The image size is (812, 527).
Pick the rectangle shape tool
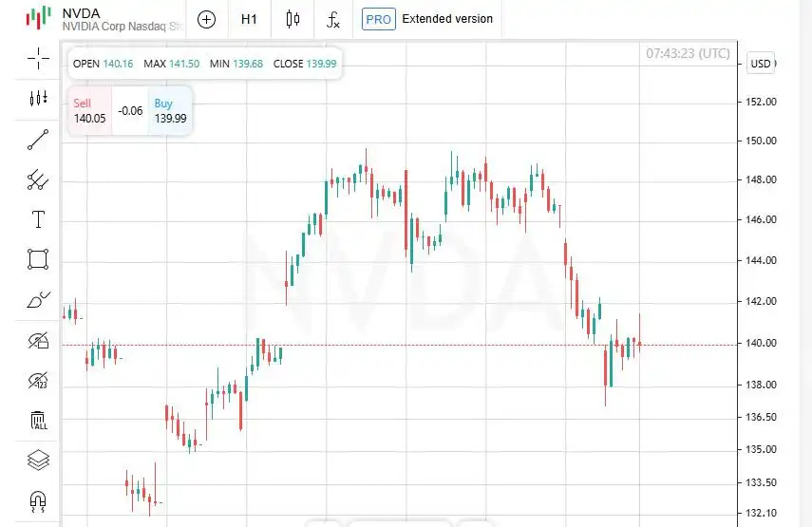coord(38,259)
